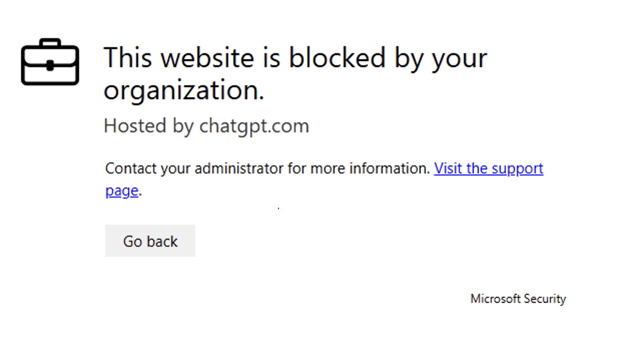
Task: Open the "Visit the support" link text
Action: (488, 168)
